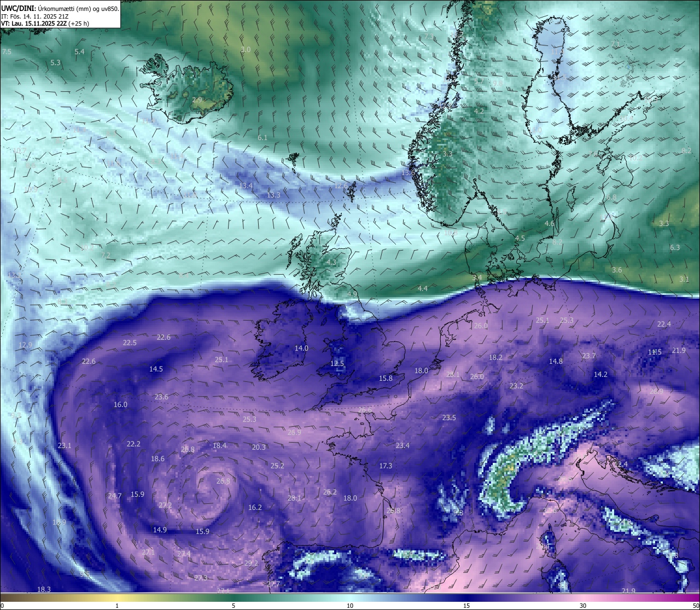The image size is (700, 610).
Task: Click the value 25.2 on the map
Action: (277, 466)
